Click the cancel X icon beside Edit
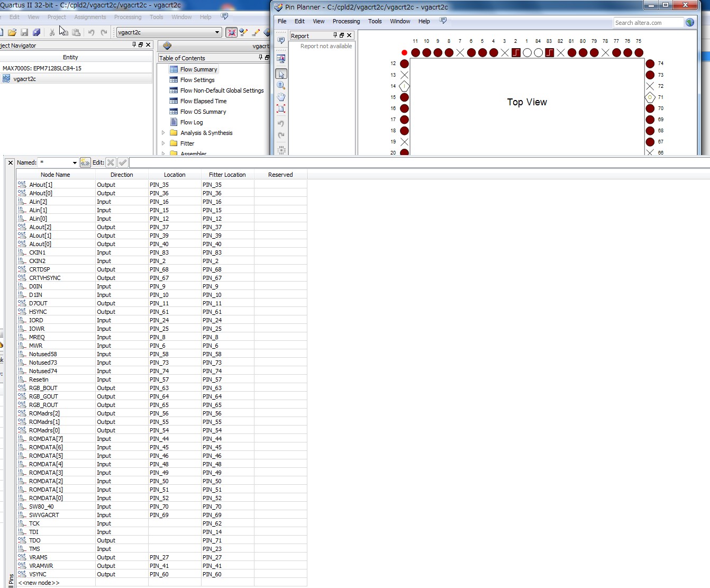710x588 pixels. (x=111, y=162)
